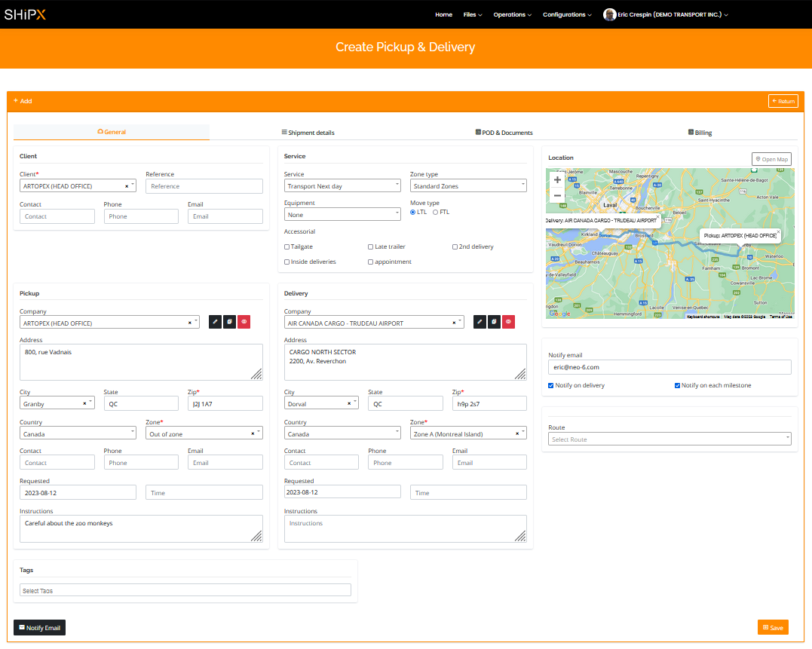
Task: Open the Billing tab
Action: [700, 133]
